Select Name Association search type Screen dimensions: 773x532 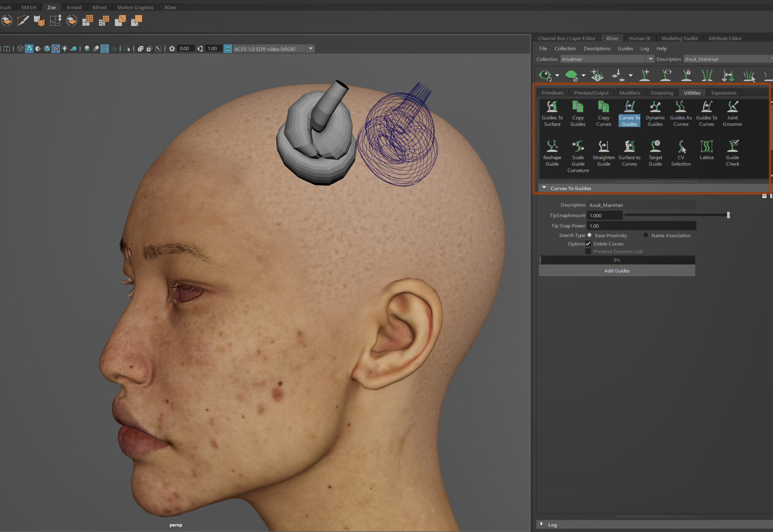coord(645,235)
